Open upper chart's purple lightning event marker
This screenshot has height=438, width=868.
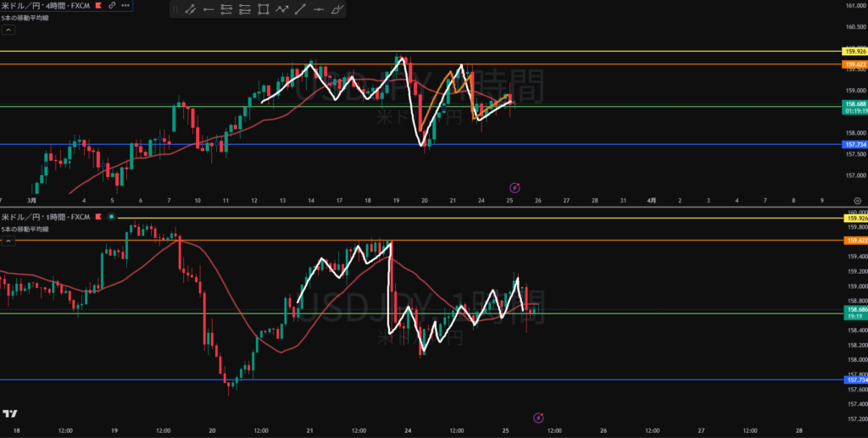tap(515, 186)
